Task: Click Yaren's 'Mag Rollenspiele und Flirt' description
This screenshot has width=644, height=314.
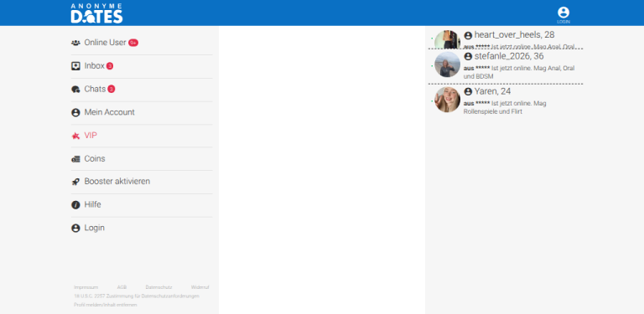Action: point(505,107)
